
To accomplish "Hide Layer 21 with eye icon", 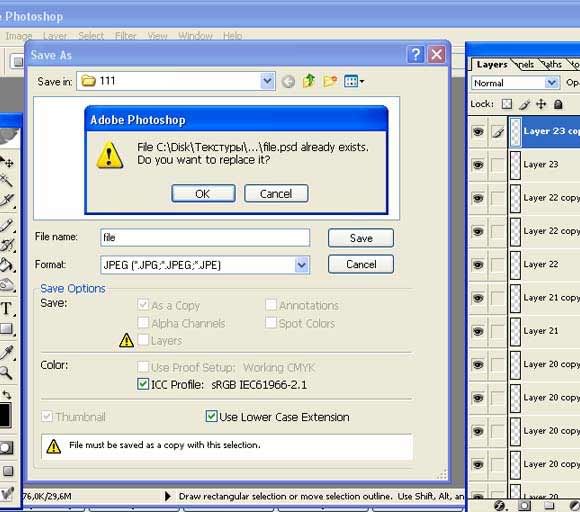I will (x=478, y=331).
